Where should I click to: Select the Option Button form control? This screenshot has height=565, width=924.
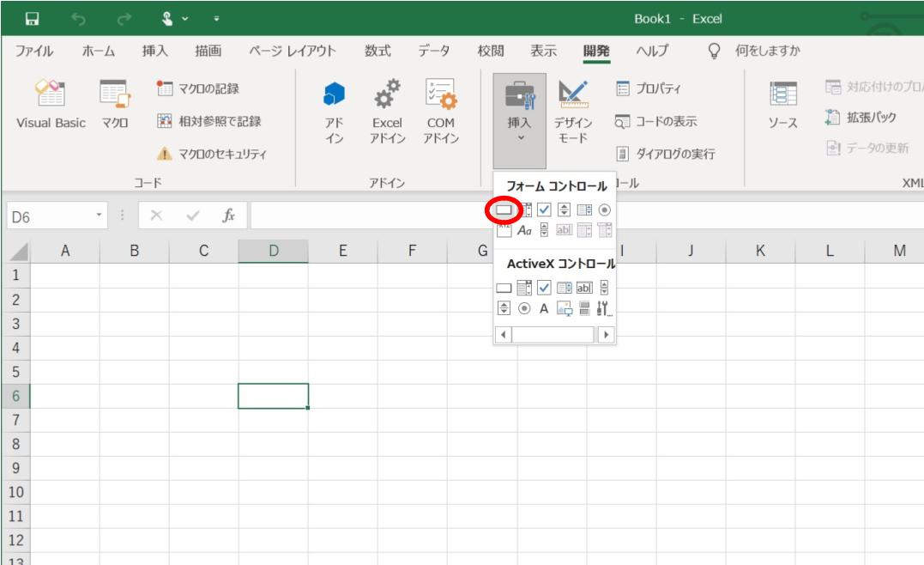pos(604,210)
